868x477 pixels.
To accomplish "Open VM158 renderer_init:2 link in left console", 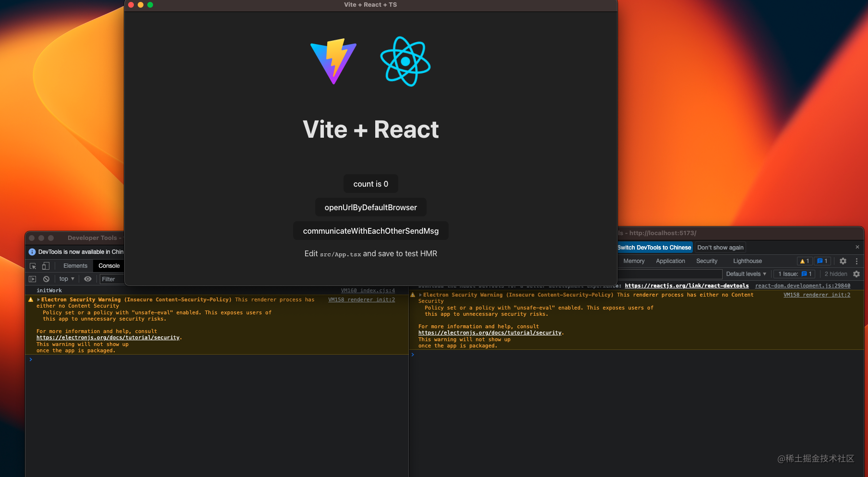I will tap(362, 299).
